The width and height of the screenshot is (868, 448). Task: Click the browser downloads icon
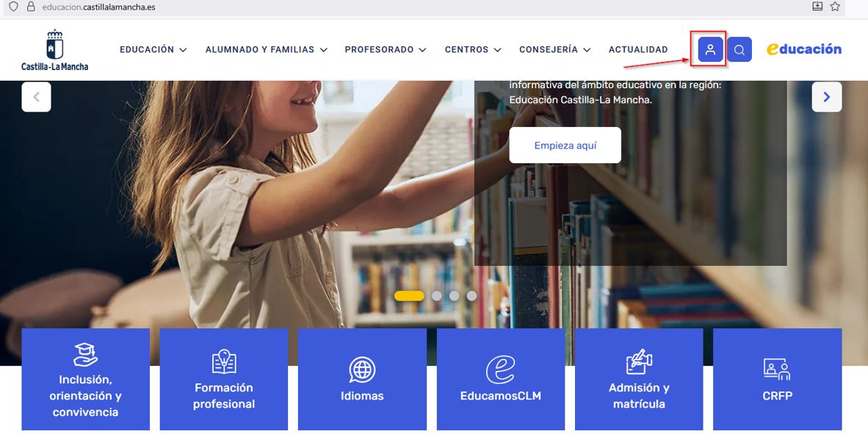pos(817,7)
